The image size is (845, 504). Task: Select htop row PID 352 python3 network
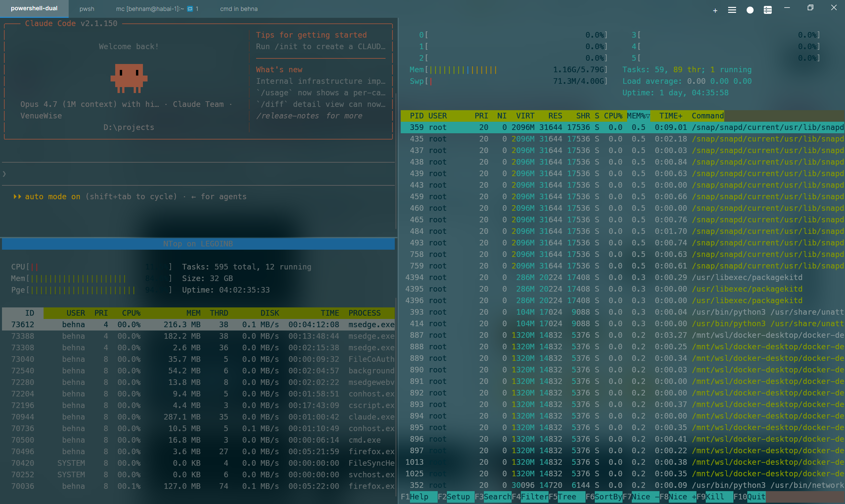[623, 485]
